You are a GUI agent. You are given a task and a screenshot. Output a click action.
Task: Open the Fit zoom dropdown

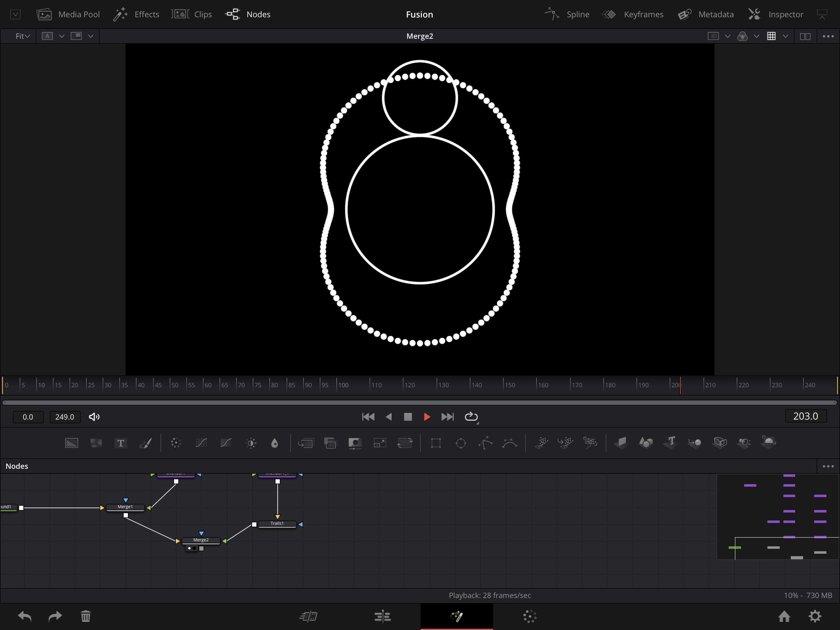[22, 36]
